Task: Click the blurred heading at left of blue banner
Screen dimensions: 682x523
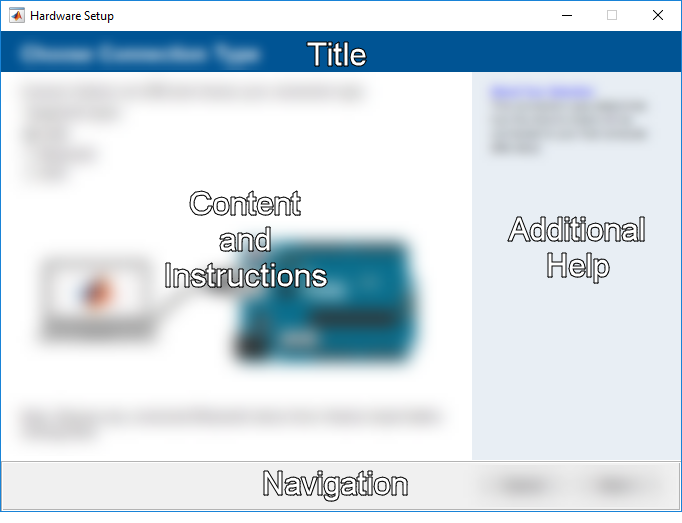Action: click(x=140, y=54)
